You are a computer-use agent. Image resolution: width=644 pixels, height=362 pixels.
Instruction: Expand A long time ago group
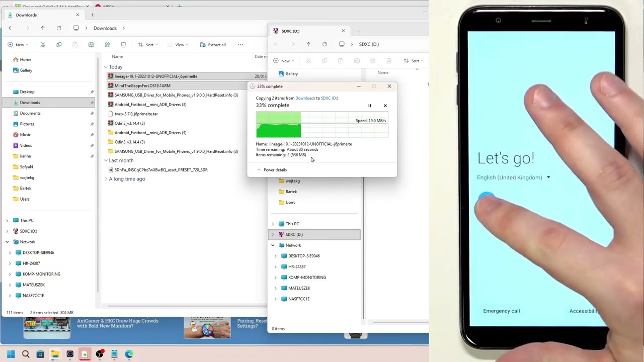click(106, 179)
